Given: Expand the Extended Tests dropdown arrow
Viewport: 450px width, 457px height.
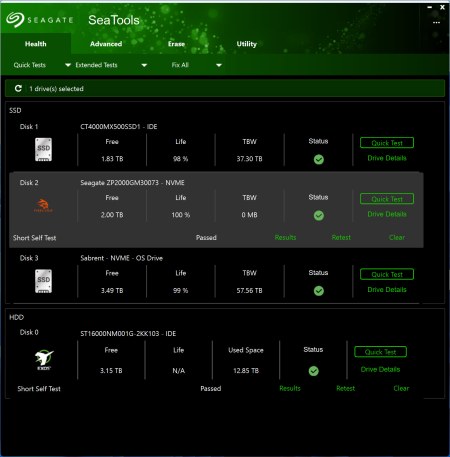Looking at the screenshot, I should (x=144, y=65).
